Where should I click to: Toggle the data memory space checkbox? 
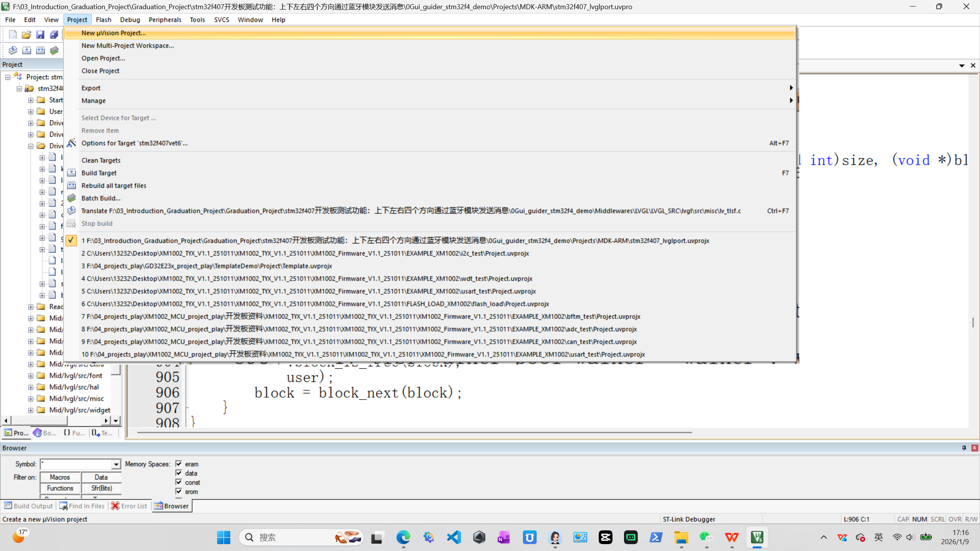pyautogui.click(x=179, y=473)
